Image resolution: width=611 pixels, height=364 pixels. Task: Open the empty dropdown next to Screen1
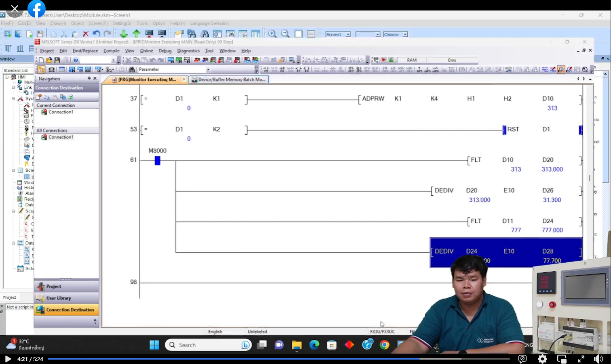coord(377,34)
